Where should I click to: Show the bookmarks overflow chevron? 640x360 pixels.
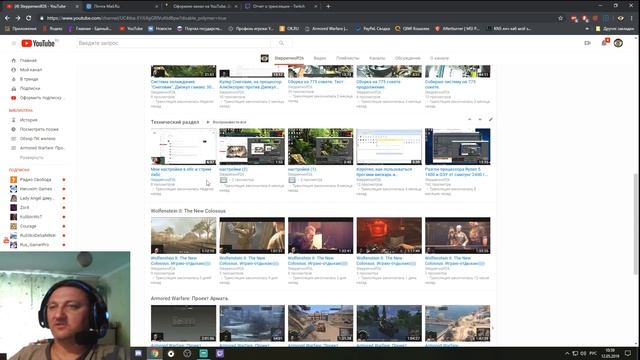(x=587, y=29)
